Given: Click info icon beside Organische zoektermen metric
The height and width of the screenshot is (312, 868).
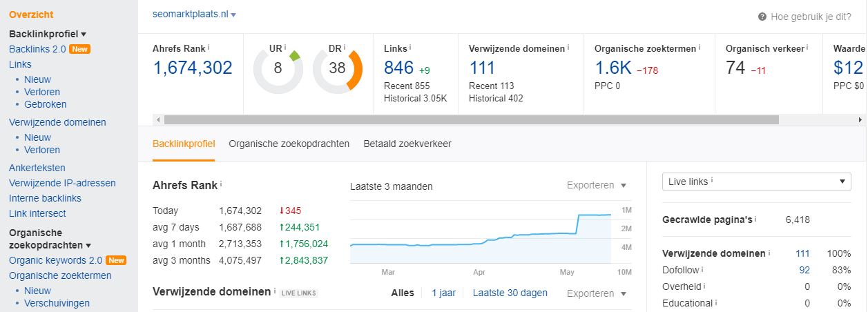Looking at the screenshot, I should (699, 48).
